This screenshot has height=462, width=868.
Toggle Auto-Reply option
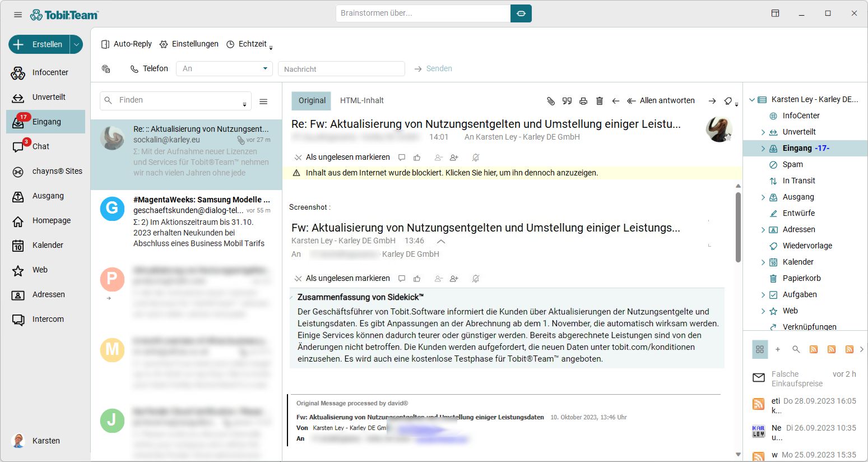tap(127, 44)
